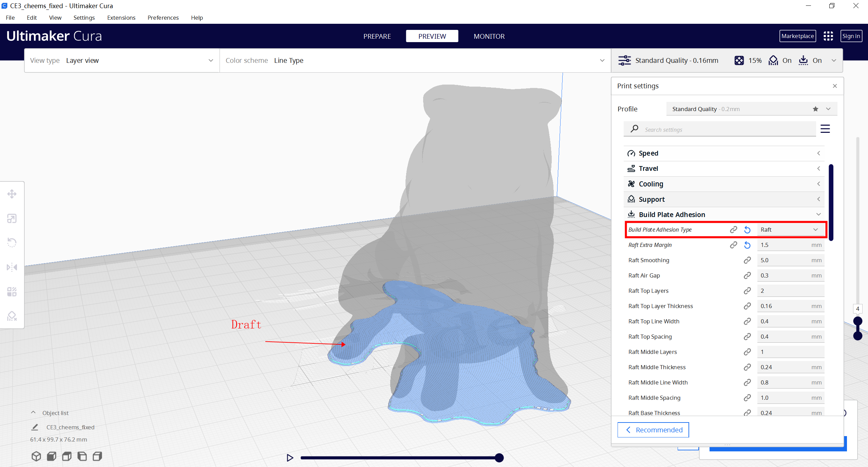Open the Per Model Settings tool
Screen dimensions: 868x467
(12, 292)
